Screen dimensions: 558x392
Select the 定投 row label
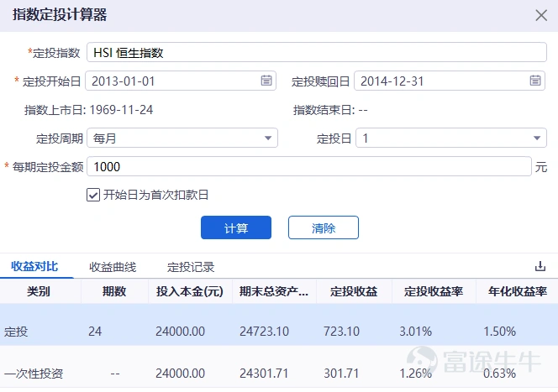click(16, 332)
